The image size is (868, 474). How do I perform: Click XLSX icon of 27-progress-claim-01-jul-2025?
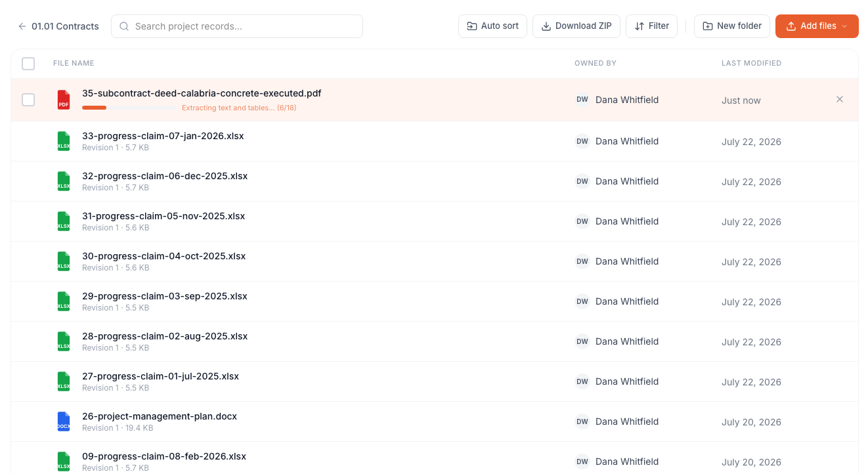(x=64, y=381)
